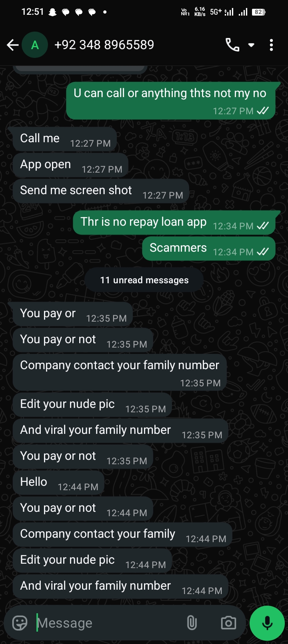
Task: Open contact info for +92 348 8965589
Action: pos(104,45)
